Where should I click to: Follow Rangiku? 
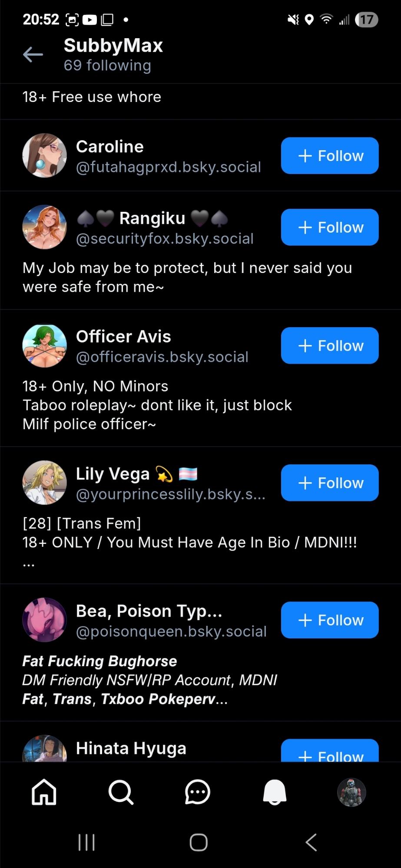click(330, 227)
